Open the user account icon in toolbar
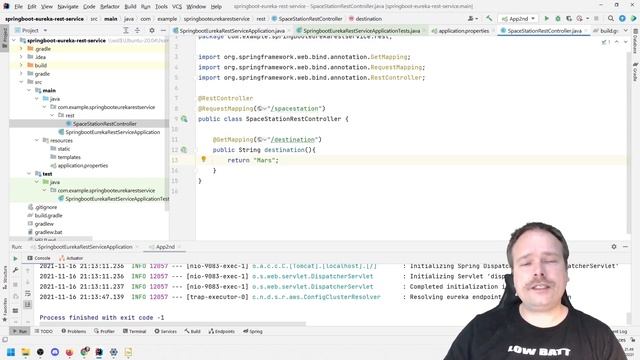The image size is (640, 360). pos(473,19)
